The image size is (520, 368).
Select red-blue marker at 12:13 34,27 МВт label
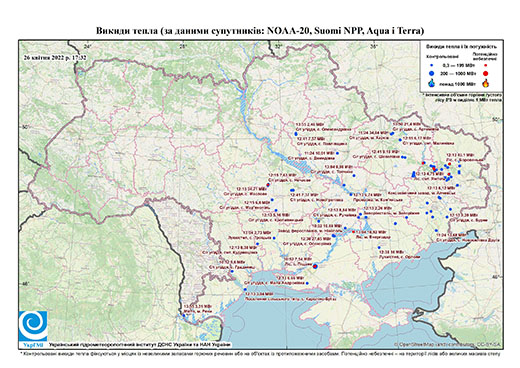tap(268, 184)
